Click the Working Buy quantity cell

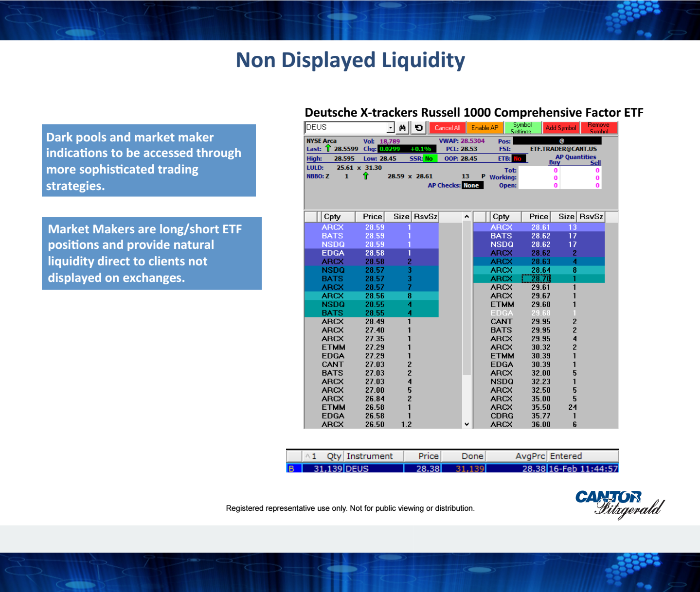(539, 178)
